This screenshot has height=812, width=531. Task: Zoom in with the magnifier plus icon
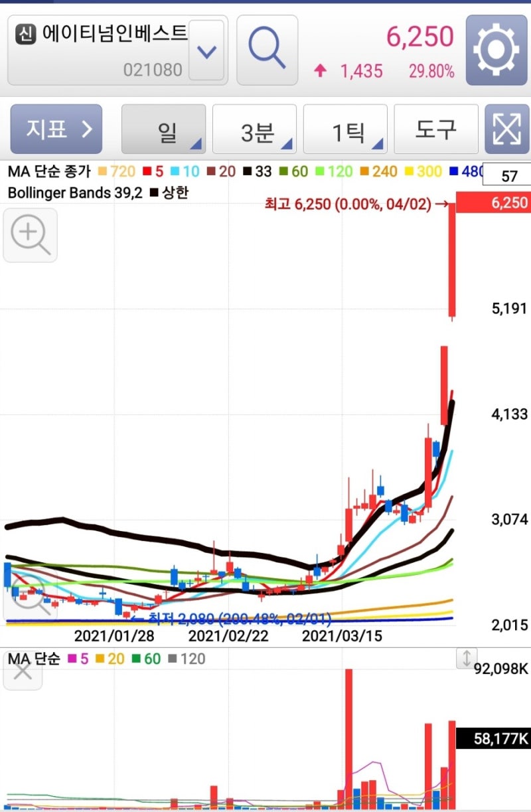tap(31, 235)
